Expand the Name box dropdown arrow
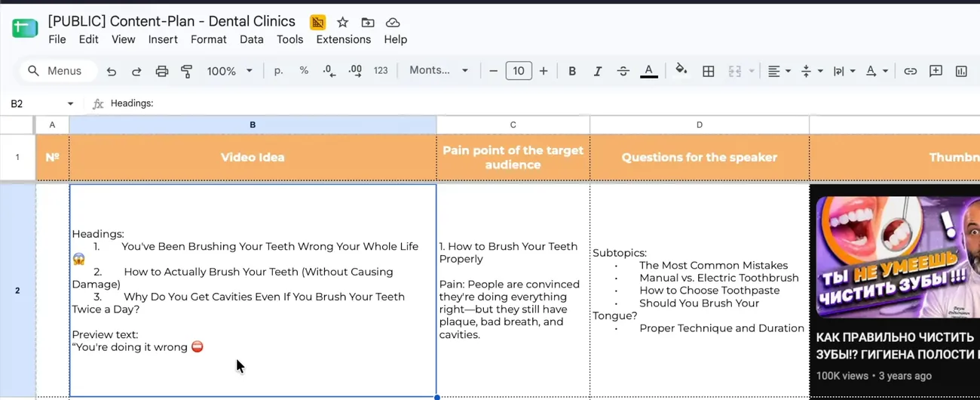The width and height of the screenshot is (980, 400). click(70, 103)
